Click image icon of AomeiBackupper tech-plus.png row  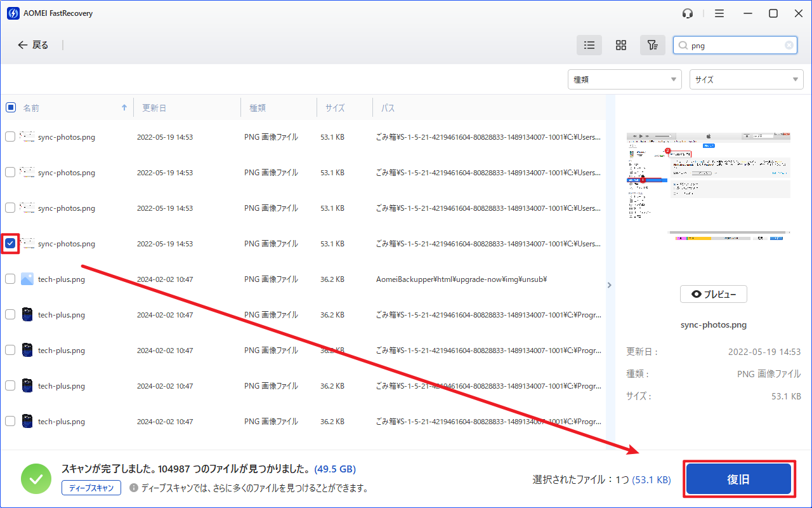pos(27,279)
